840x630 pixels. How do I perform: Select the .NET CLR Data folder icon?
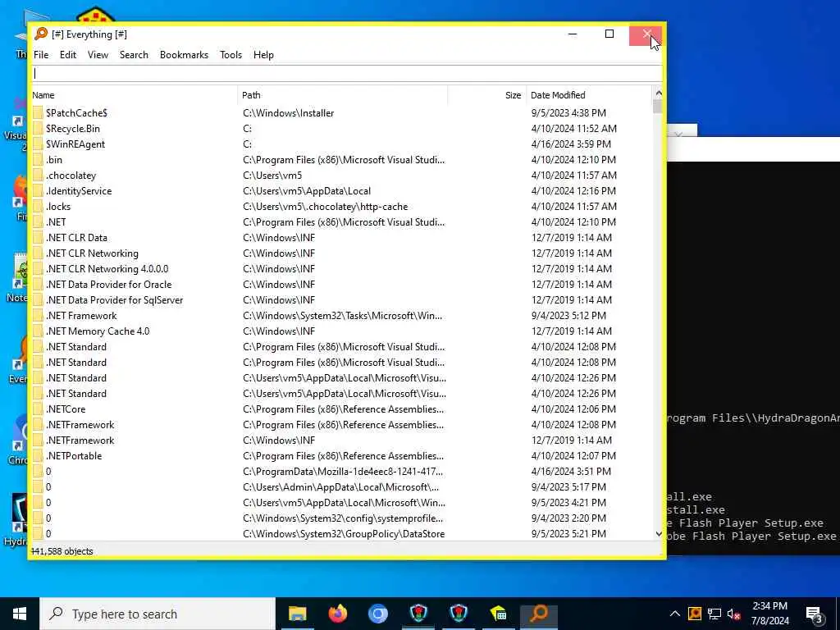[38, 237]
